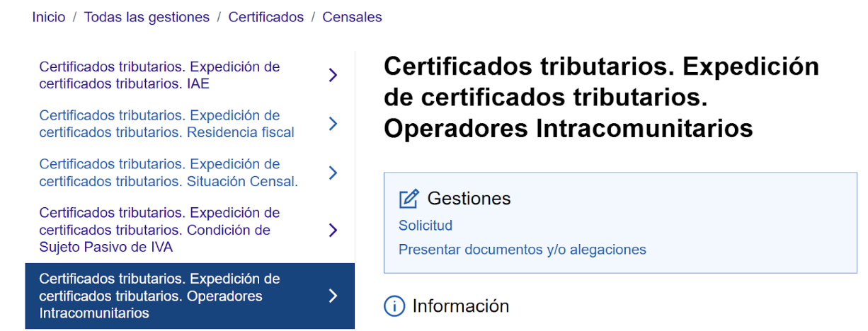Select the Operadores Intracomunitarios sidebar item
868x331 pixels.
click(x=190, y=296)
